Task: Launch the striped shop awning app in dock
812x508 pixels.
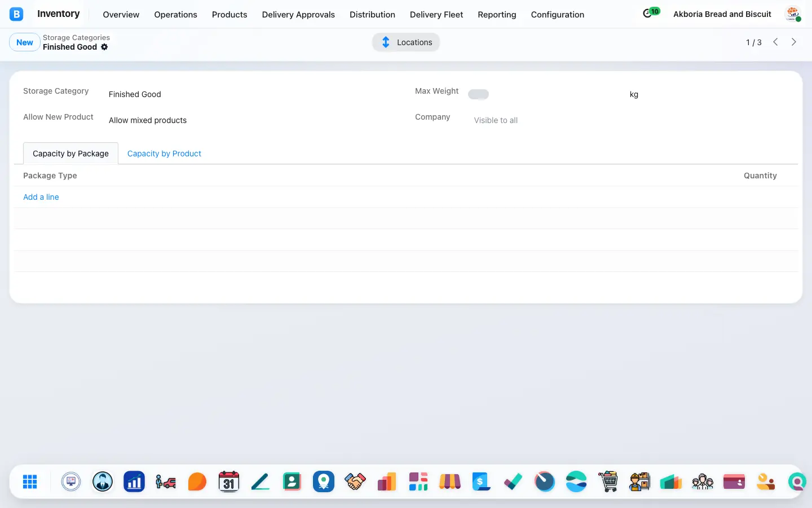Action: (x=450, y=481)
